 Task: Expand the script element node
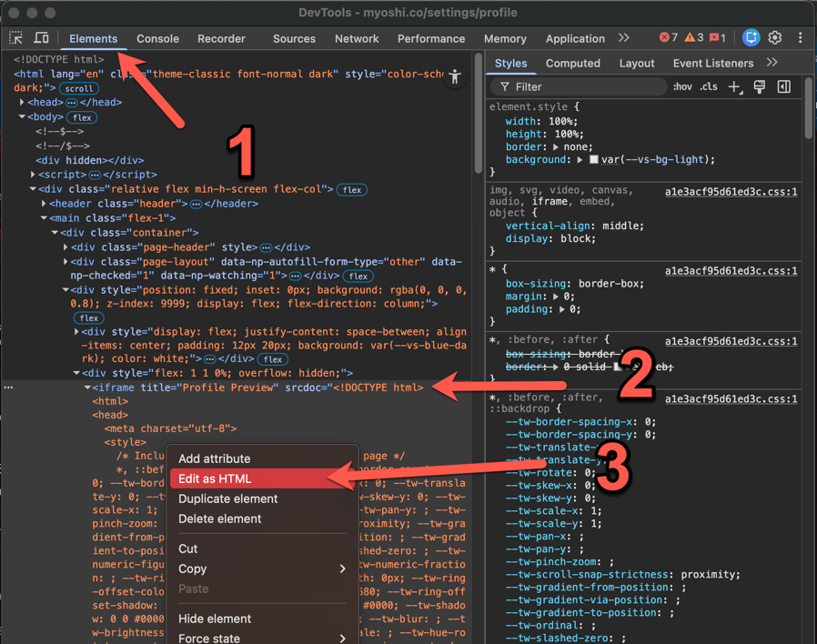click(33, 174)
